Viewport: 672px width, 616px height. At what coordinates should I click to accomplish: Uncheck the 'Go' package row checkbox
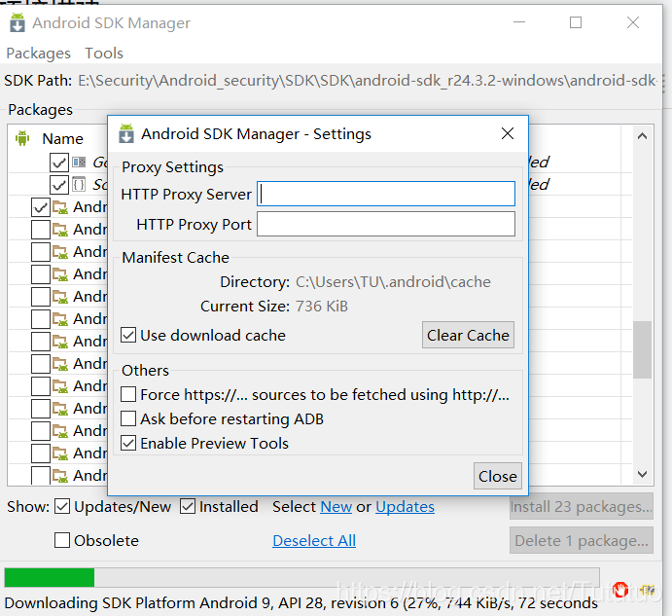pos(58,163)
